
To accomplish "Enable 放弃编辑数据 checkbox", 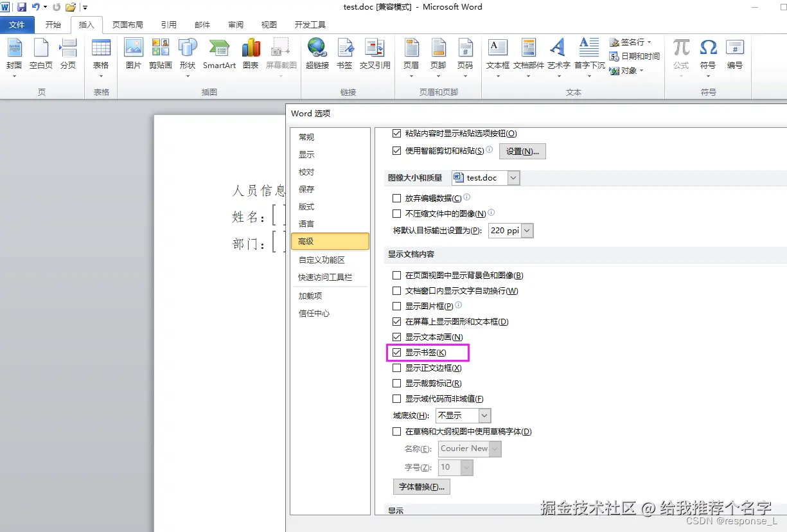I will [396, 198].
